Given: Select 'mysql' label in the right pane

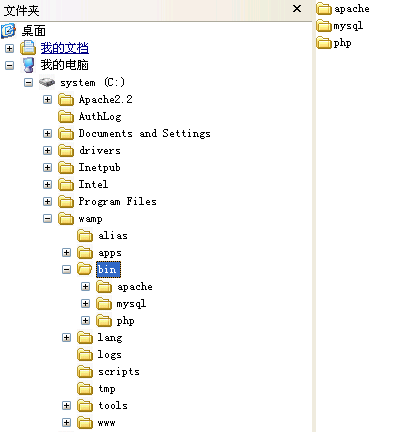Looking at the screenshot, I should click(348, 26).
